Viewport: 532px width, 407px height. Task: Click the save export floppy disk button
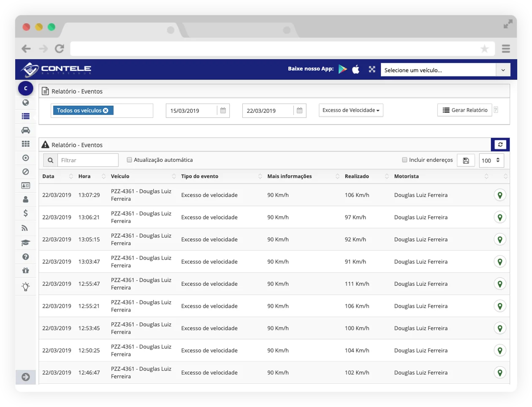click(466, 160)
